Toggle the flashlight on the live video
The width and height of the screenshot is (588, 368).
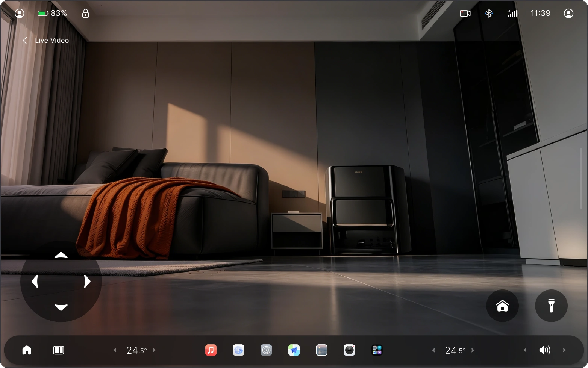click(x=552, y=306)
